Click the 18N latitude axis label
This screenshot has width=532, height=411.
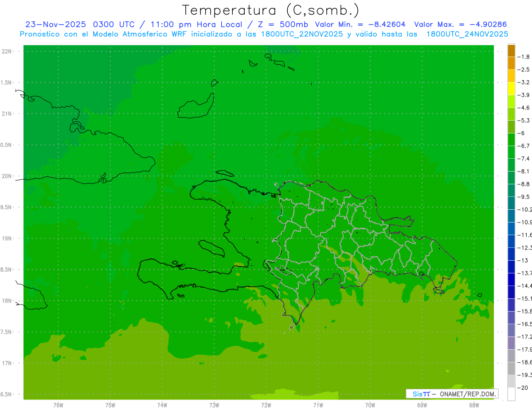pos(6,301)
